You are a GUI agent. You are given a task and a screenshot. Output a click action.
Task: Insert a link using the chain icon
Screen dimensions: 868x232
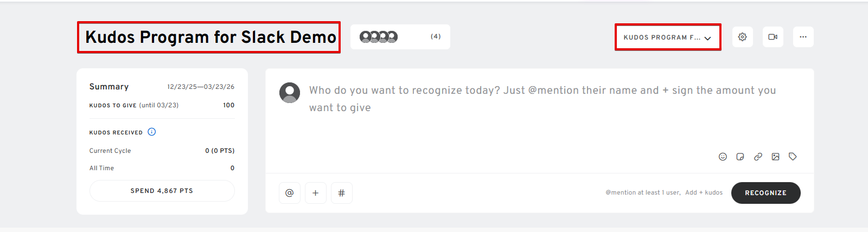click(x=758, y=157)
